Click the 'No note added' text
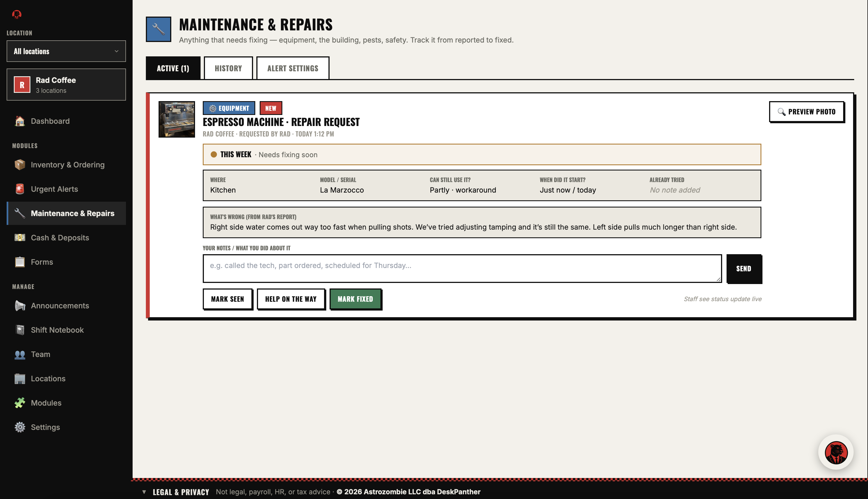 tap(675, 190)
